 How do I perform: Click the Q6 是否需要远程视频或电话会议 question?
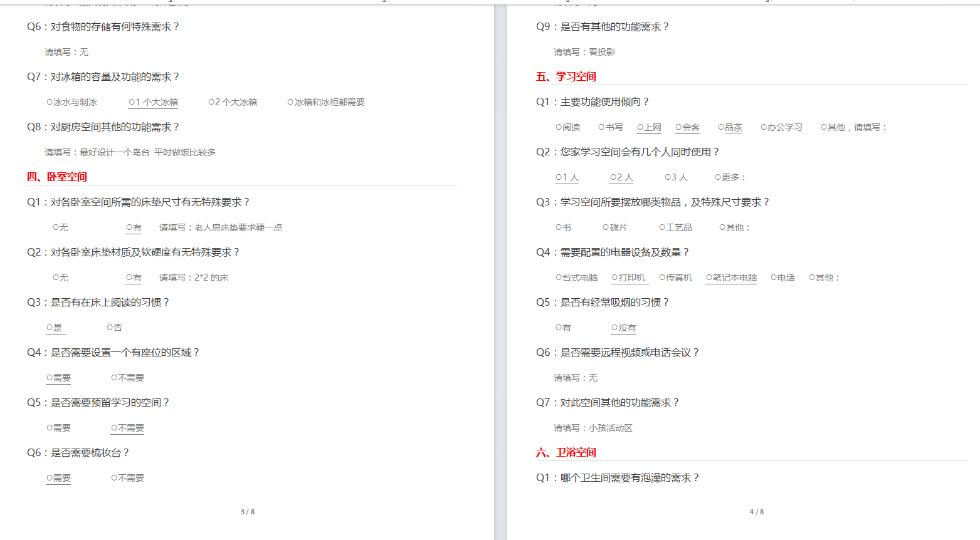coord(618,353)
